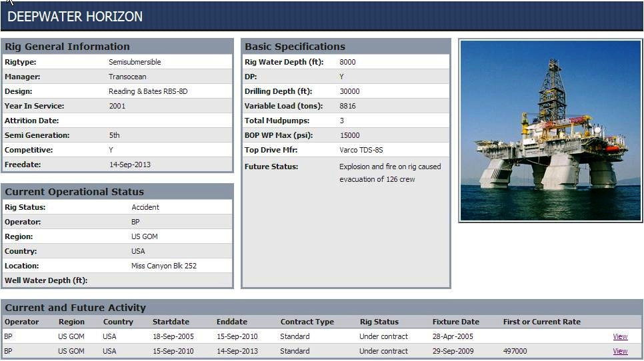
Task: Click the First or Current Rate column header
Action: coord(541,322)
